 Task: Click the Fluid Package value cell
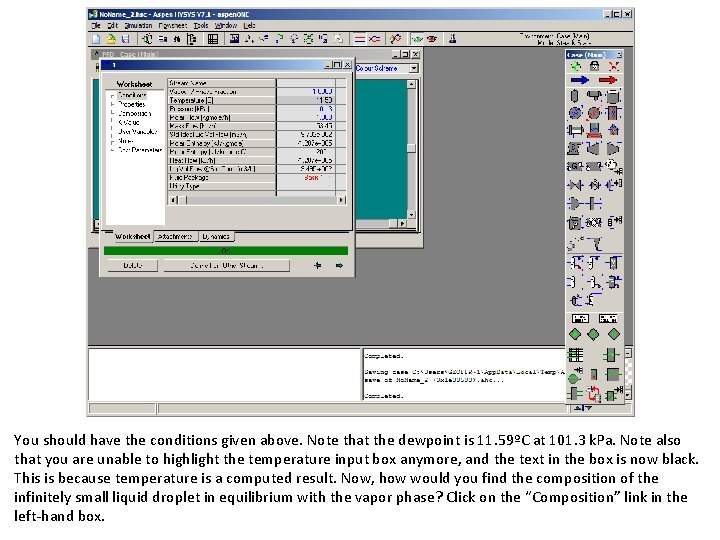306,178
